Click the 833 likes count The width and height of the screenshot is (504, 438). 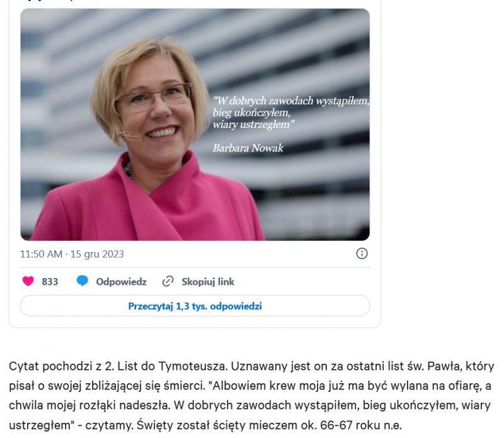coord(50,282)
